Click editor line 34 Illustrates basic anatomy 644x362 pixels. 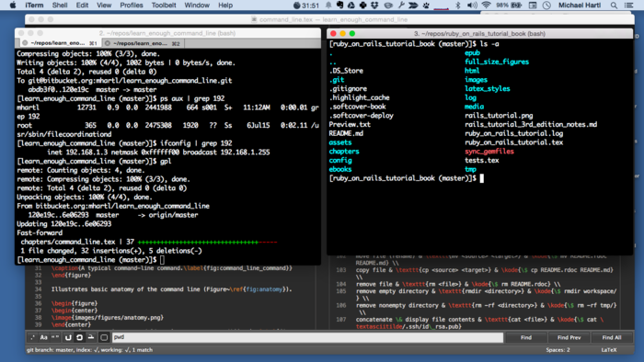pos(172,289)
